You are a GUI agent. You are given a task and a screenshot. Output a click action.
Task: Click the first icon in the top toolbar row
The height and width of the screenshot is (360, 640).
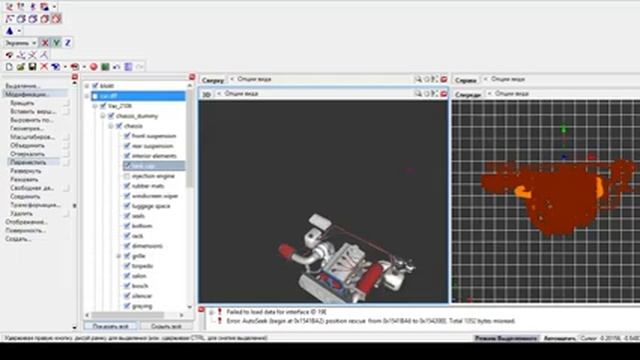pyautogui.click(x=9, y=7)
